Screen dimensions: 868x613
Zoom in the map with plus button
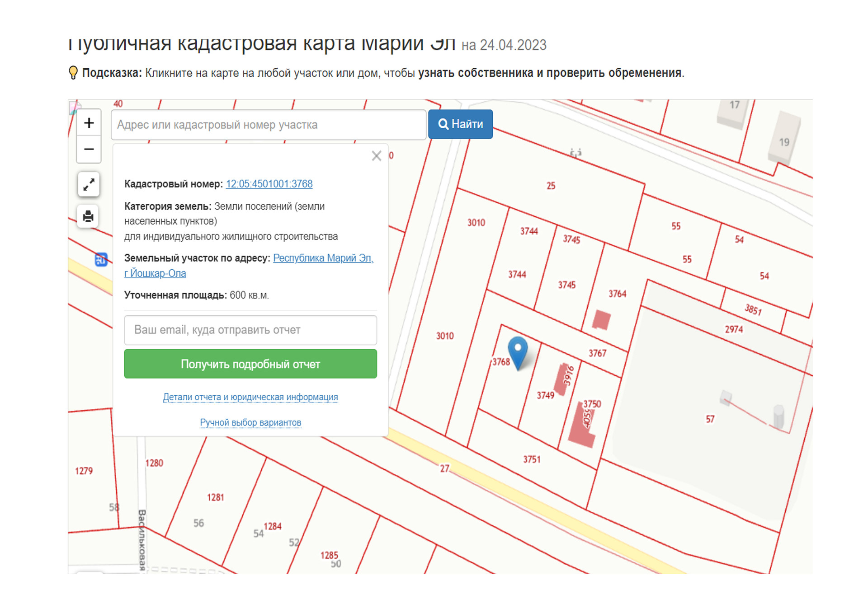[x=89, y=123]
